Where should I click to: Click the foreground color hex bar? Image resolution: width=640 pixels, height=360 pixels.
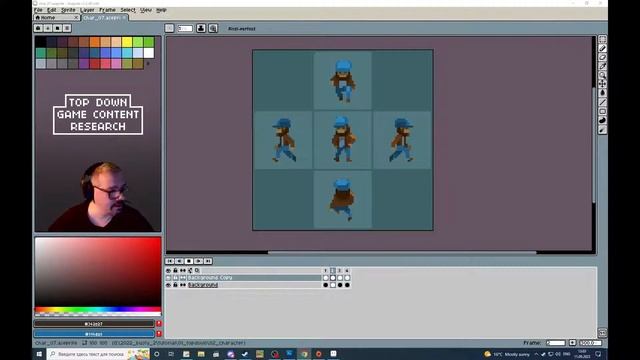point(94,324)
